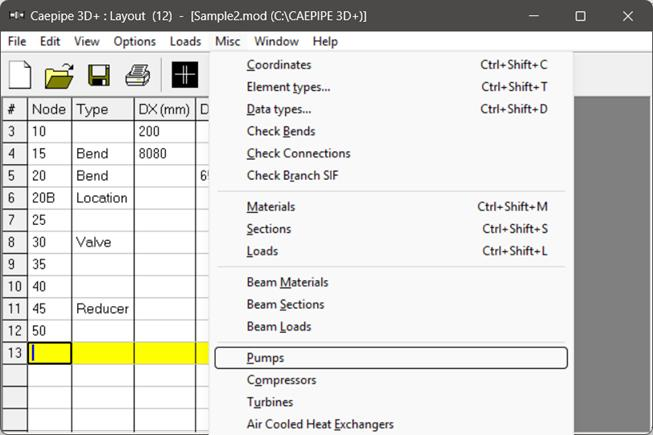Click the Bend type for node 15
The width and height of the screenshot is (653, 435).
(x=103, y=154)
